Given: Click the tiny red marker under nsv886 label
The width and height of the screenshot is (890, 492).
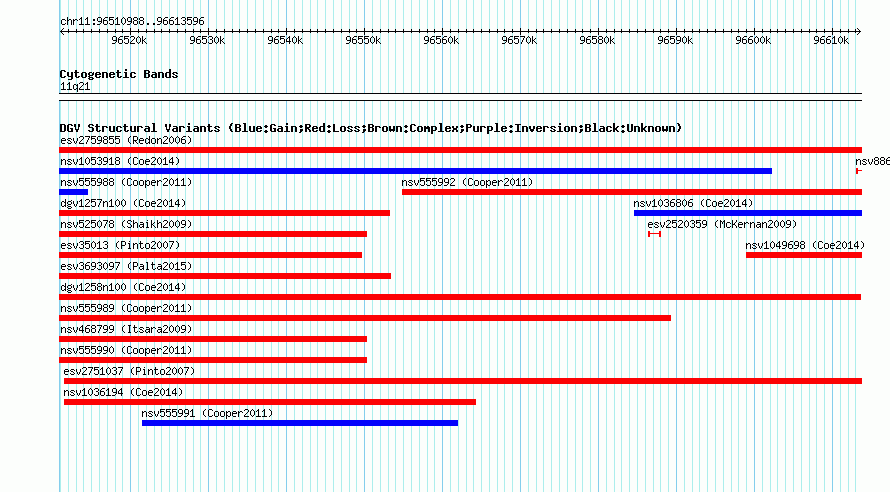Looking at the screenshot, I should tap(859, 171).
